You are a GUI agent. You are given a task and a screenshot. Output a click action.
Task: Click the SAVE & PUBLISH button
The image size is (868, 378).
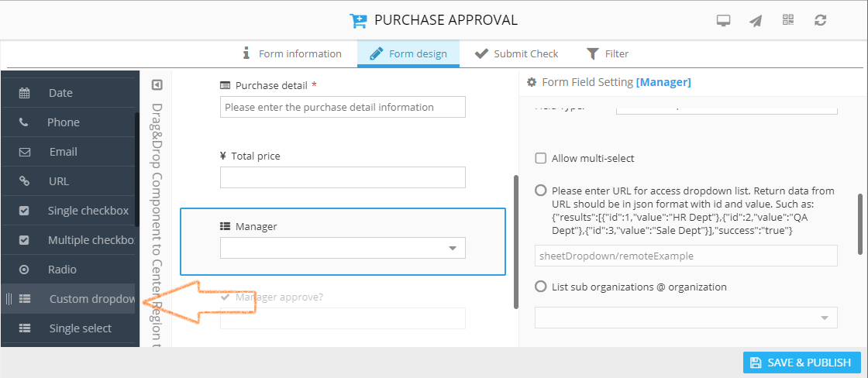click(x=801, y=363)
